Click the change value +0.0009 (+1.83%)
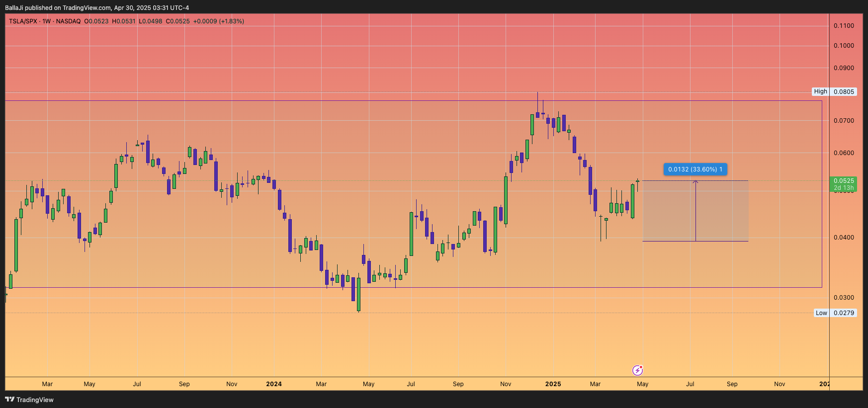 point(219,21)
